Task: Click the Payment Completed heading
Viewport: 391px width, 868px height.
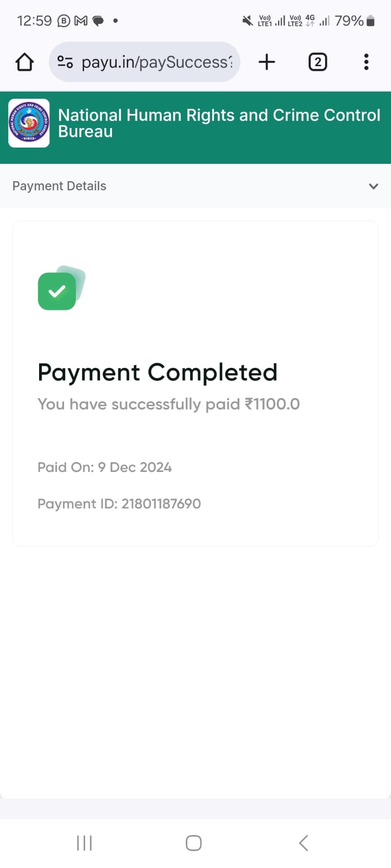Action: click(157, 373)
